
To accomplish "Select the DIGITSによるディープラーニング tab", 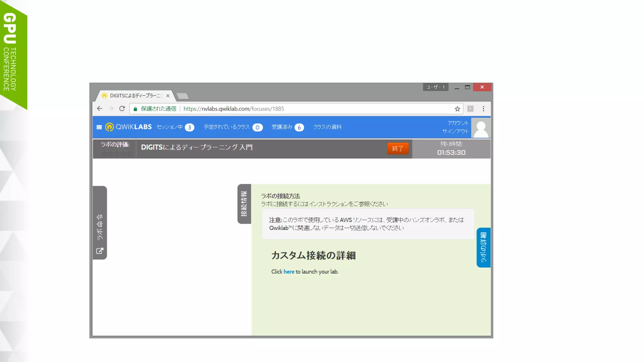I will click(135, 96).
